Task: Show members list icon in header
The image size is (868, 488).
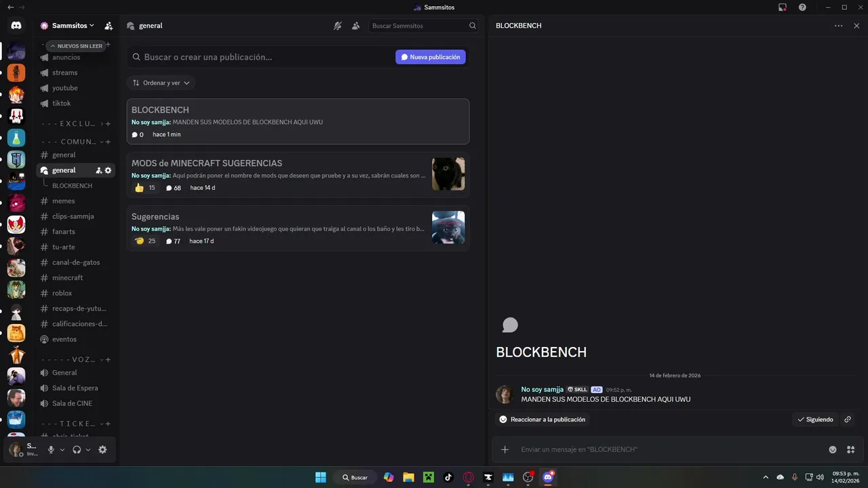Action: pyautogui.click(x=355, y=26)
